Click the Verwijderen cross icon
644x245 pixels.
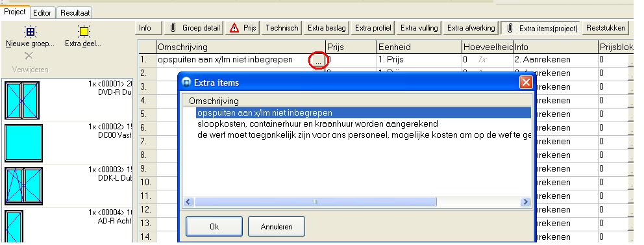coord(29,56)
